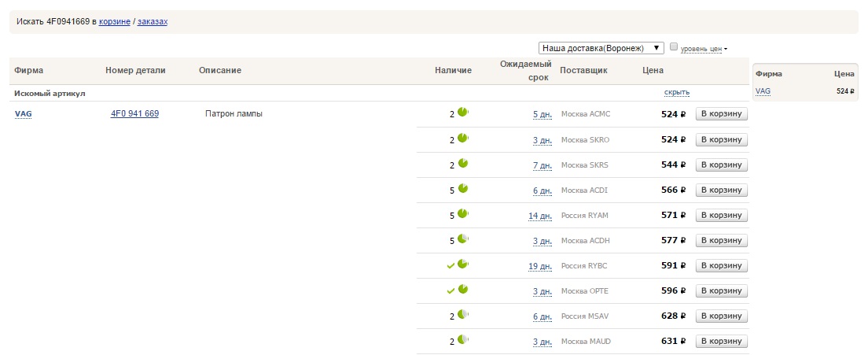The image size is (868, 355).
Task: Click the pie icon in Россия RYBC row
Action: (463, 264)
